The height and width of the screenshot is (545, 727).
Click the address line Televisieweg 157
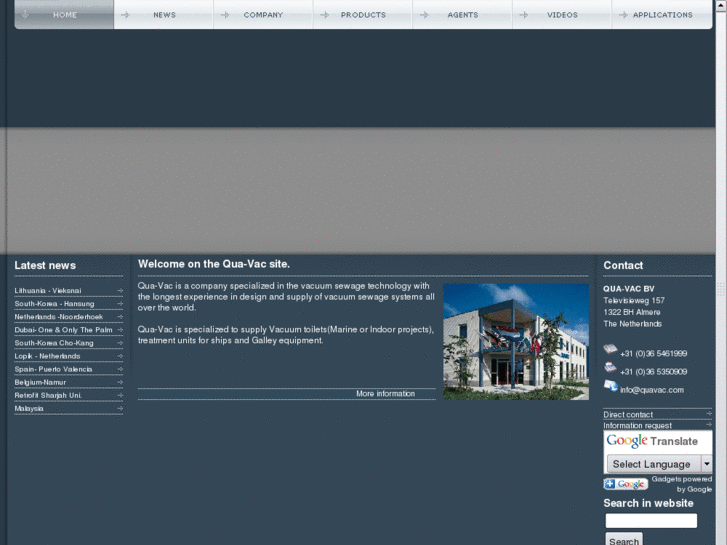[x=634, y=300]
